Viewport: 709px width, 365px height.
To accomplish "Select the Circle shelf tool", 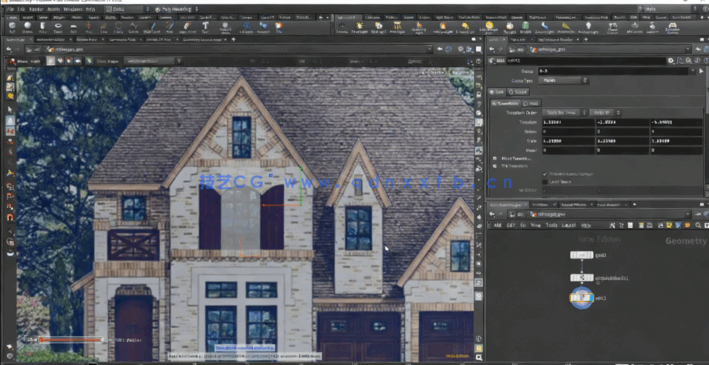I will (118, 28).
